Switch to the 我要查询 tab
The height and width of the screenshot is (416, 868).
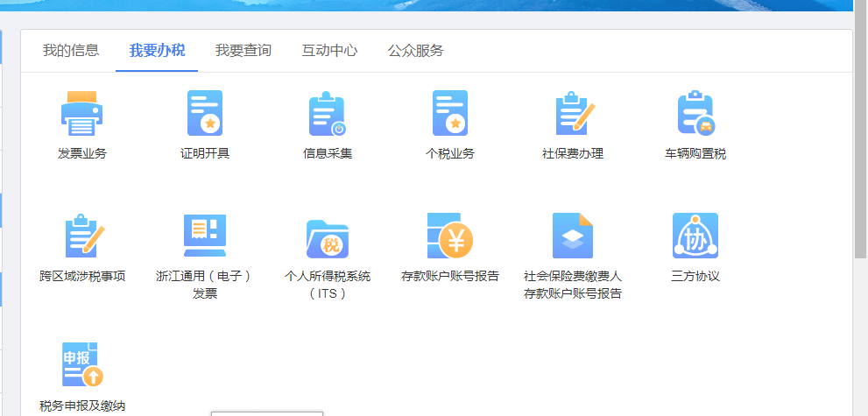pos(243,51)
